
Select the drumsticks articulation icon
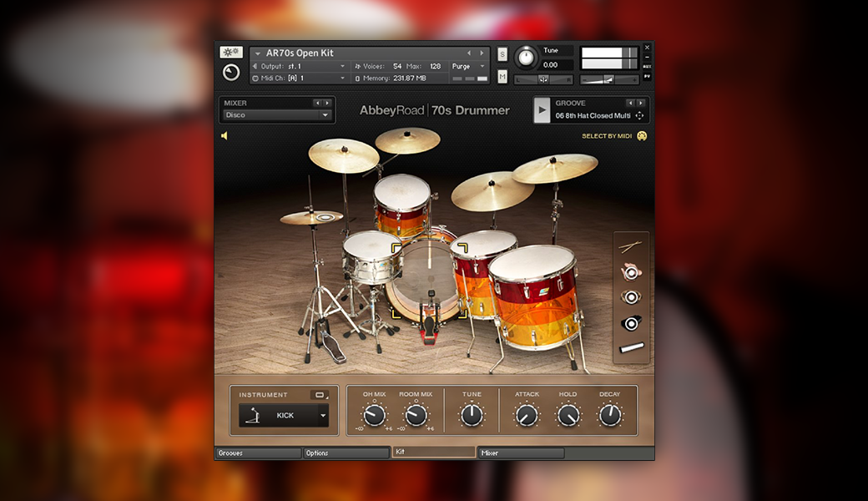[x=630, y=247]
